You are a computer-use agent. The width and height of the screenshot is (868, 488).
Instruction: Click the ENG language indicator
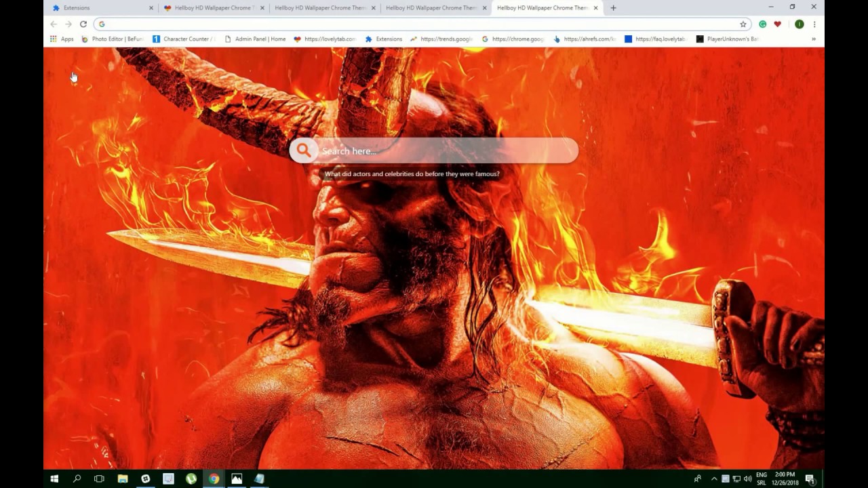pos(762,475)
